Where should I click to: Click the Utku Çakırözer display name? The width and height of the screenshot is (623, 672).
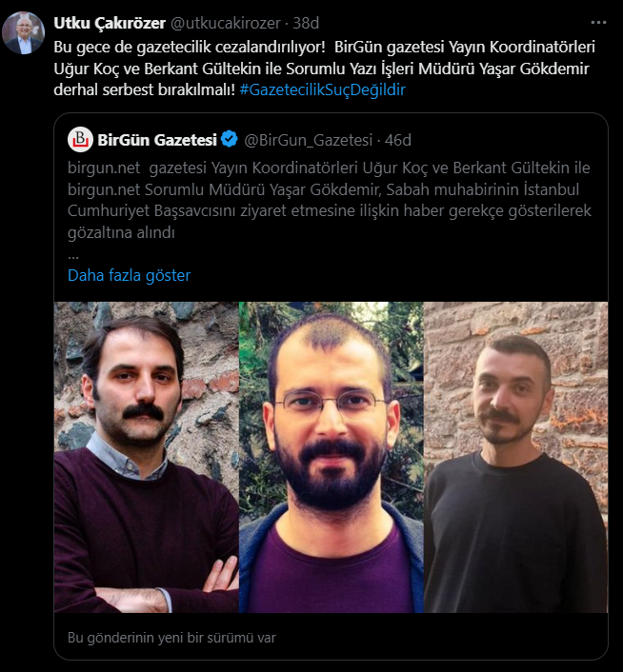click(x=110, y=23)
